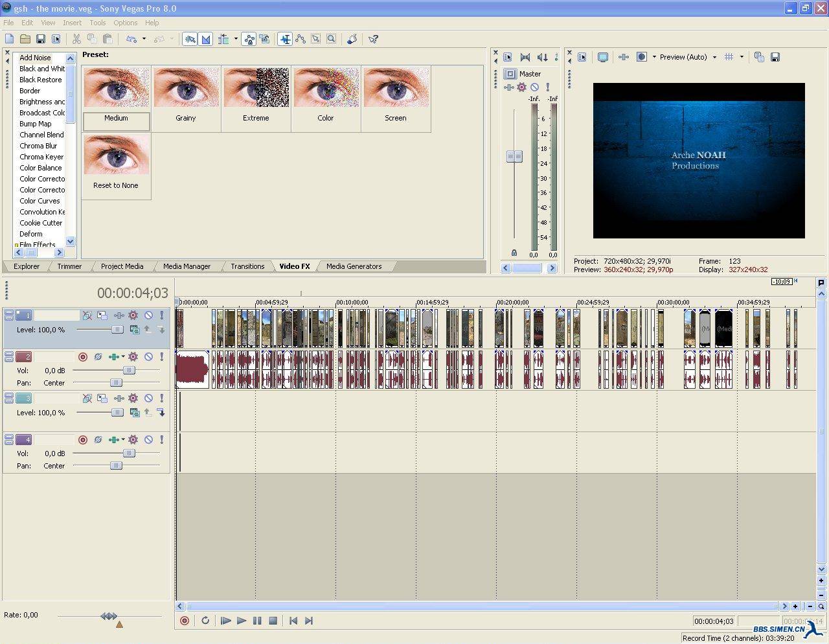Switch to the Media Generators tab

354,266
